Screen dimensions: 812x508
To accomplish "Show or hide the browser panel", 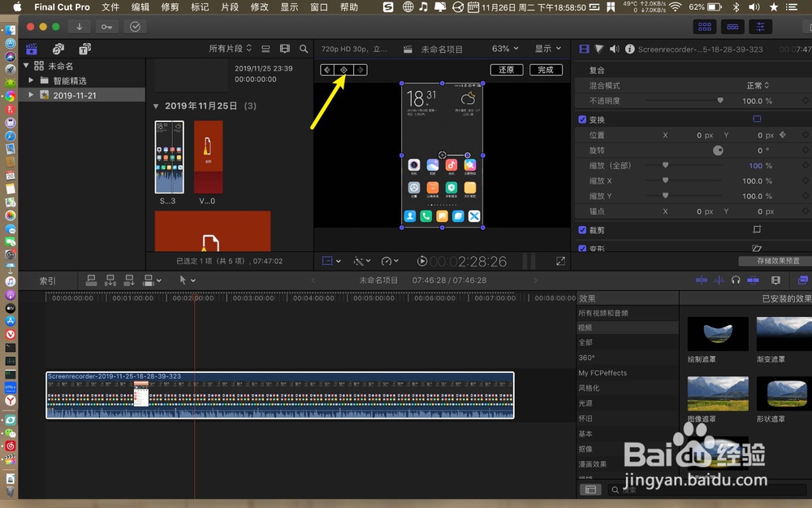I will [x=705, y=27].
